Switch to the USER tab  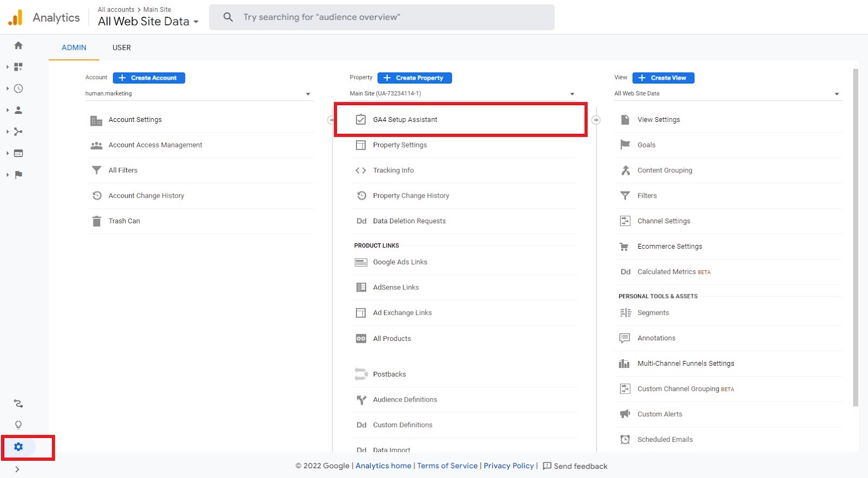tap(122, 48)
